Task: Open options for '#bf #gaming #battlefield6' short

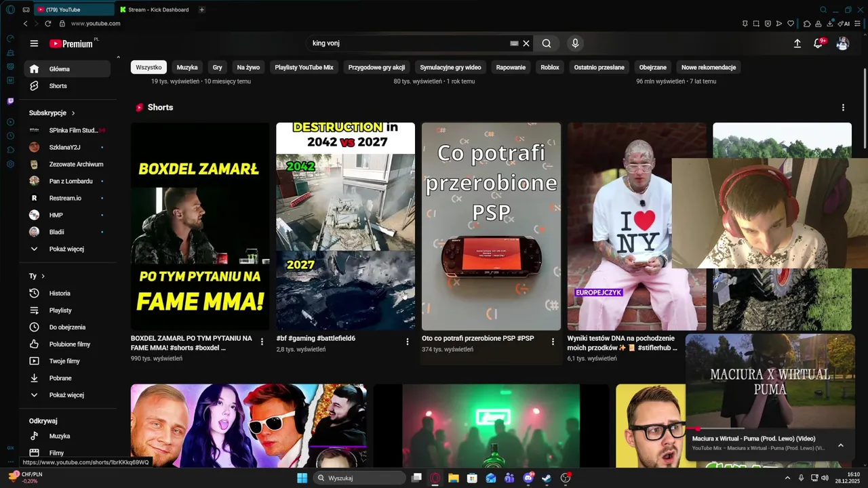Action: [408, 342]
